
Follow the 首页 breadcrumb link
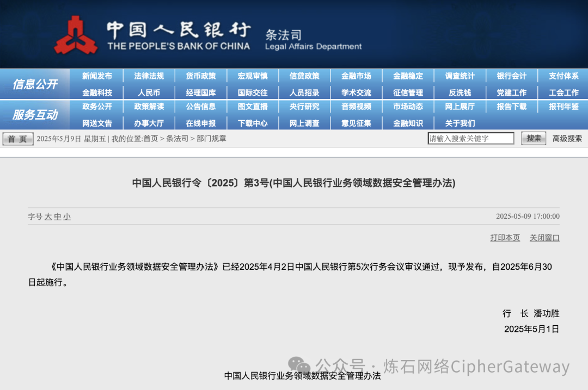pyautogui.click(x=151, y=139)
